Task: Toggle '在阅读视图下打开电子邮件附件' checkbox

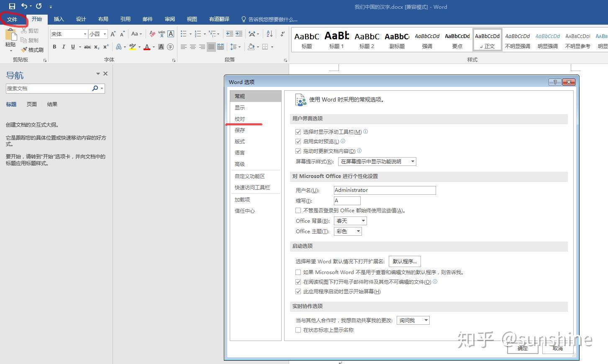Action: coord(298,282)
